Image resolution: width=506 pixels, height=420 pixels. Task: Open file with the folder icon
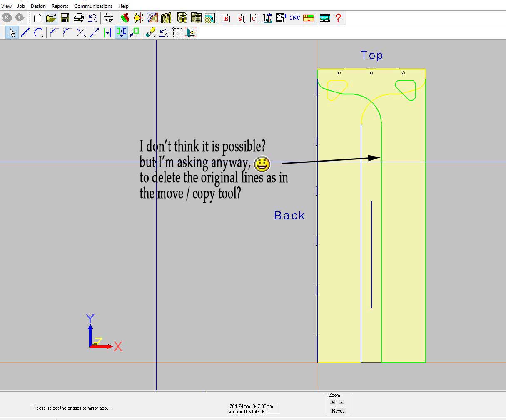coord(51,18)
